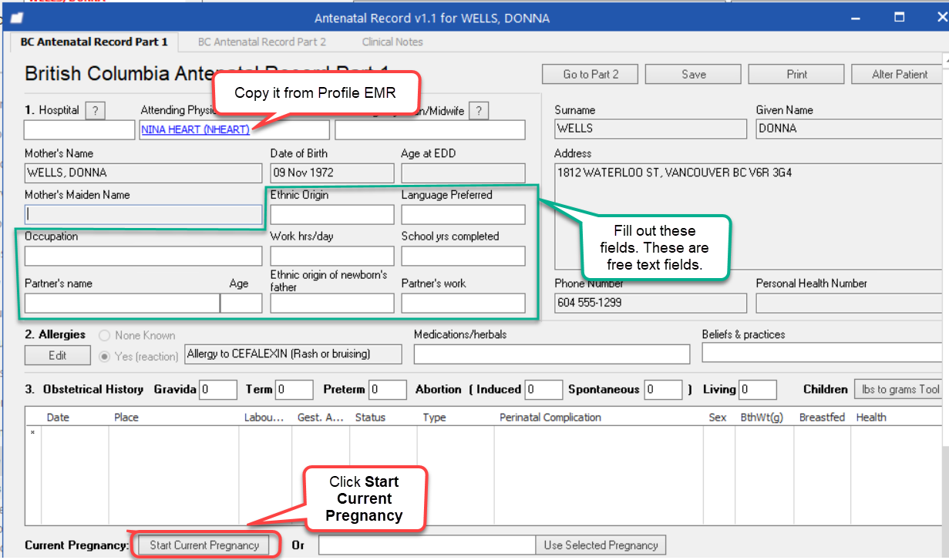
Task: Click Start Current Pregnancy
Action: [x=204, y=545]
